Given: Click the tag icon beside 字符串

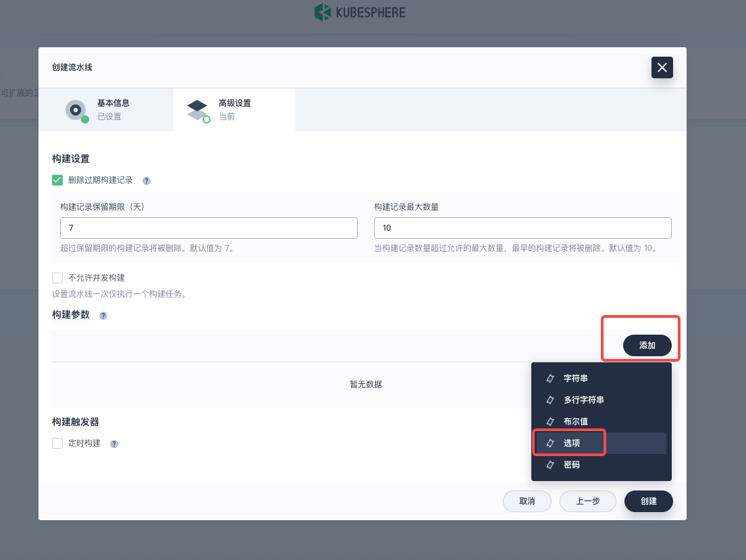Looking at the screenshot, I should (x=550, y=379).
